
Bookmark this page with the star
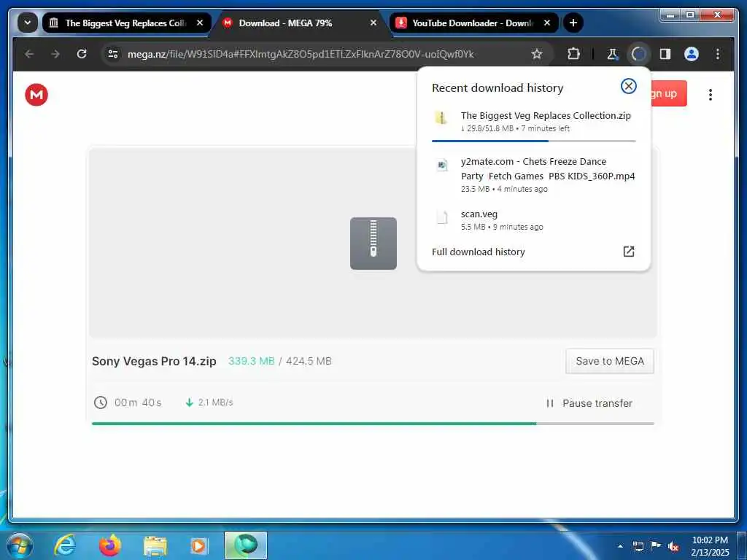click(537, 54)
